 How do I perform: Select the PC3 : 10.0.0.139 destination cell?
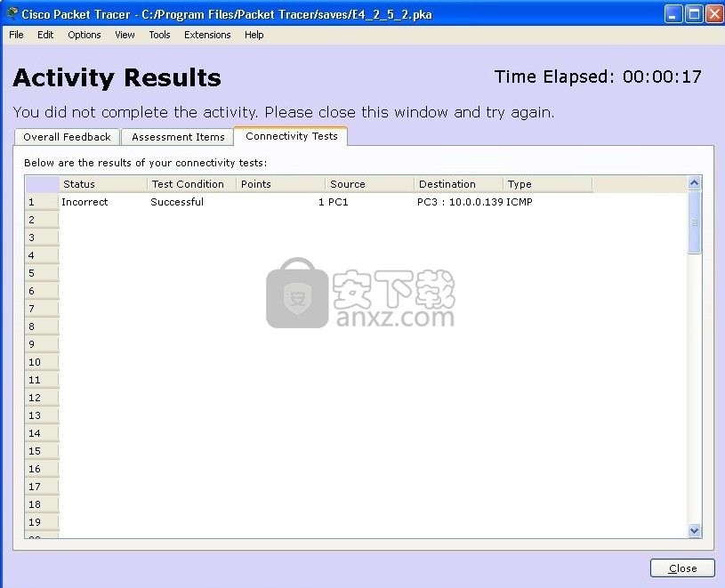459,202
